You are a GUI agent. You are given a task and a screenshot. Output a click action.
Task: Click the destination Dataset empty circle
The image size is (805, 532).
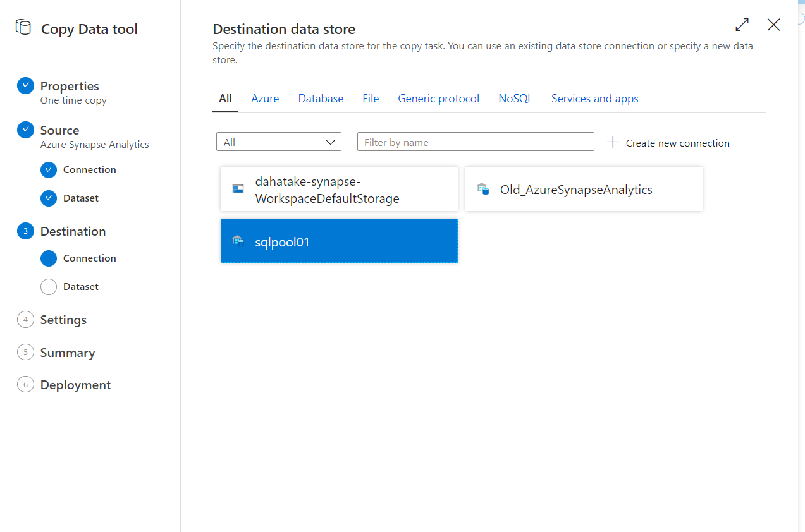[x=49, y=286]
